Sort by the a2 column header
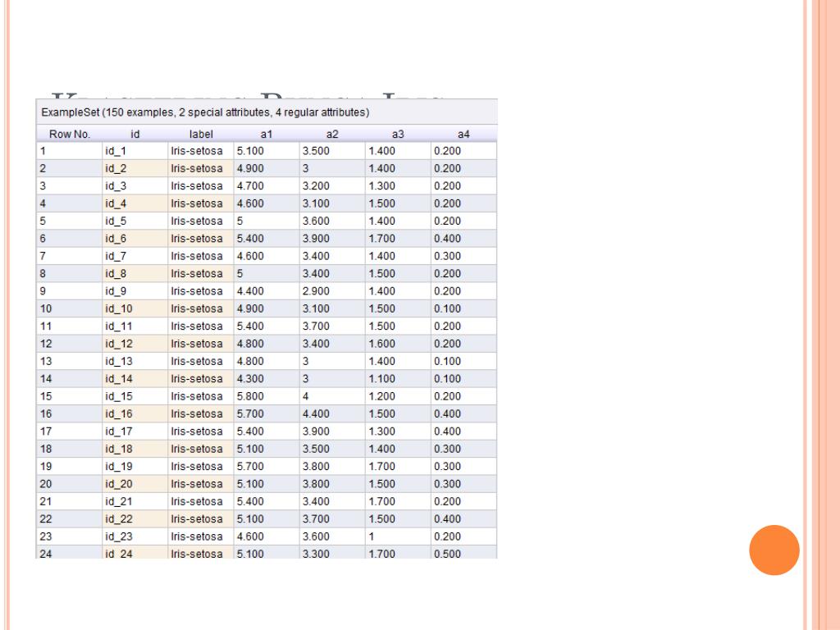The width and height of the screenshot is (840, 630). (332, 134)
